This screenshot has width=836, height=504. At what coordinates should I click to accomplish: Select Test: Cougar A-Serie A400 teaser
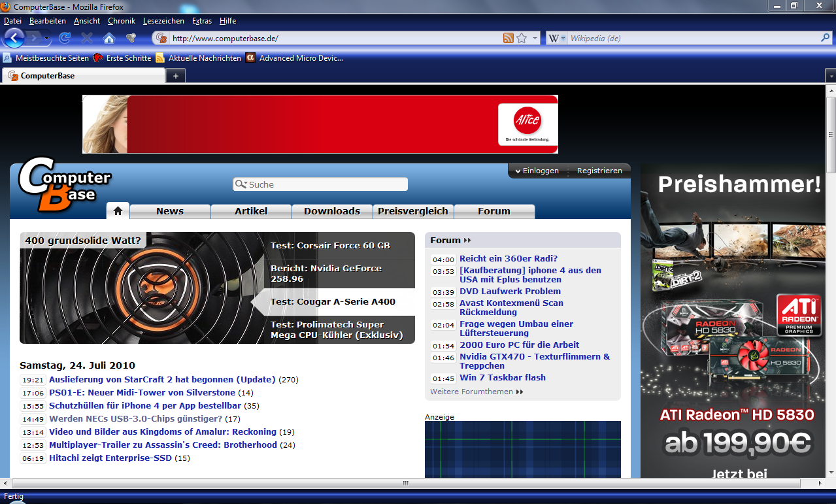coord(333,302)
